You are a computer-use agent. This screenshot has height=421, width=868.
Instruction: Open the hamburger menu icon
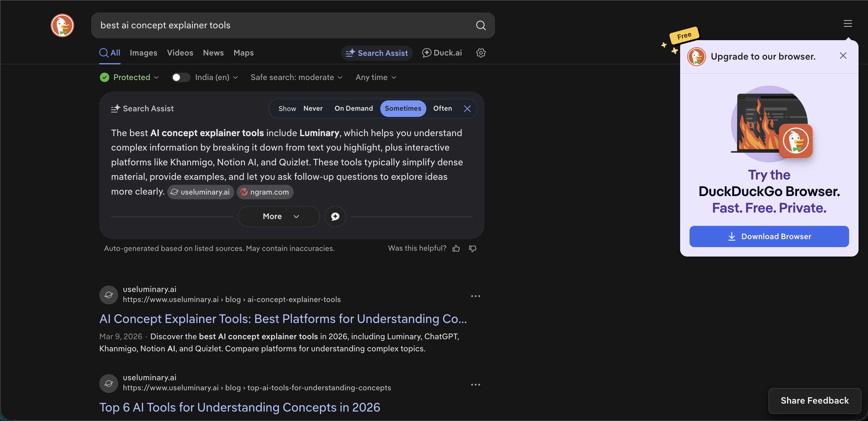point(847,24)
